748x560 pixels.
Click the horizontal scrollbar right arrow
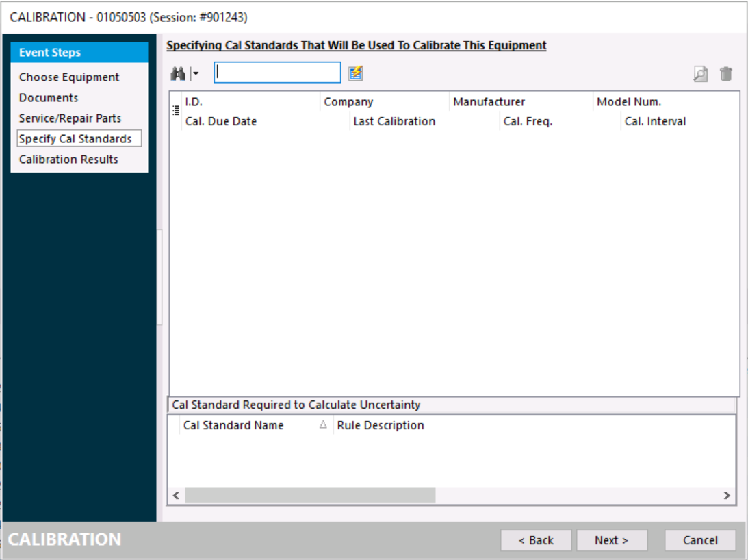click(727, 496)
